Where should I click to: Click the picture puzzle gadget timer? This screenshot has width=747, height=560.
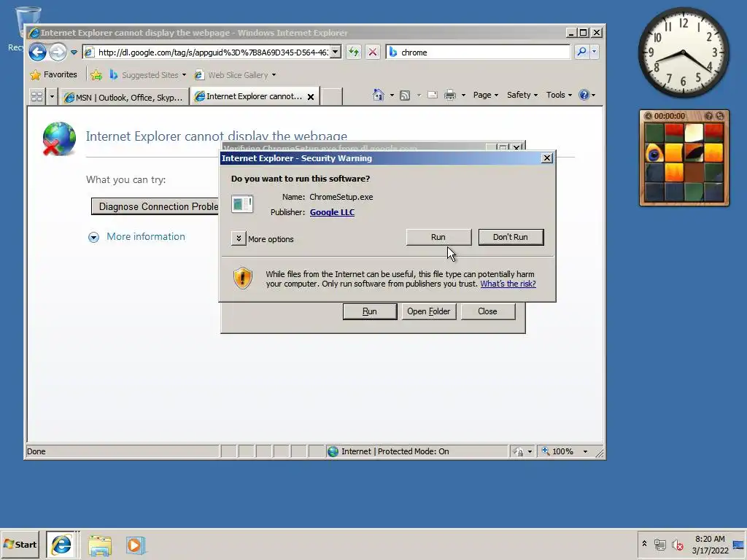coord(670,116)
